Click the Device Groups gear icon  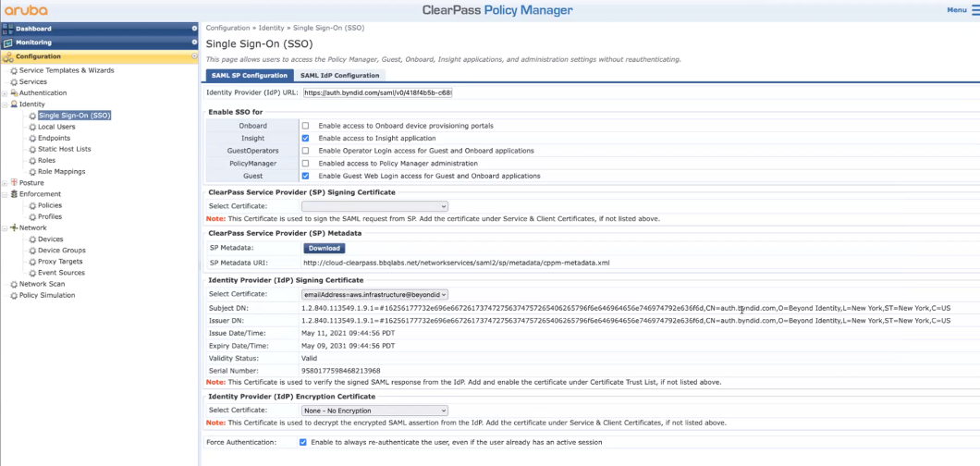point(32,250)
